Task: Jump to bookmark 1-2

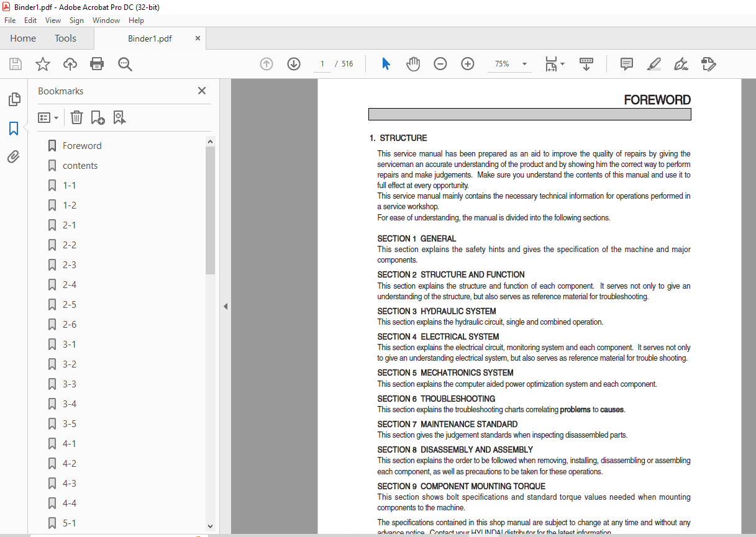Action: [x=70, y=205]
